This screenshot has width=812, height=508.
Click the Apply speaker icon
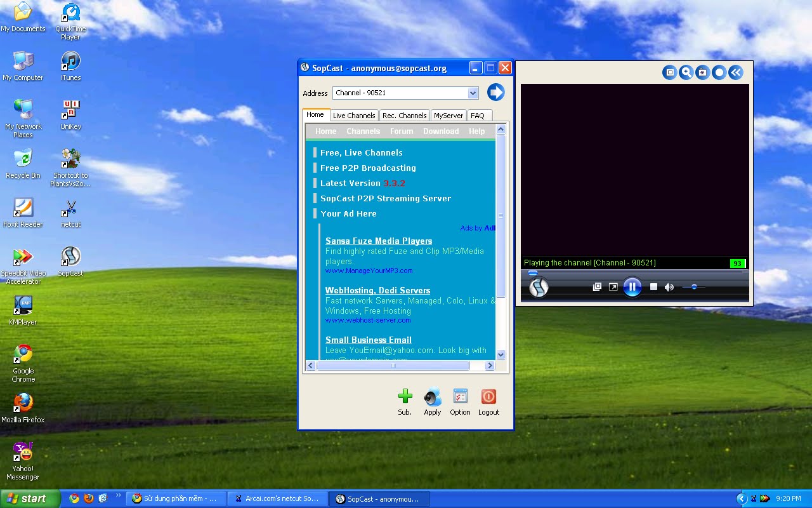tap(433, 396)
